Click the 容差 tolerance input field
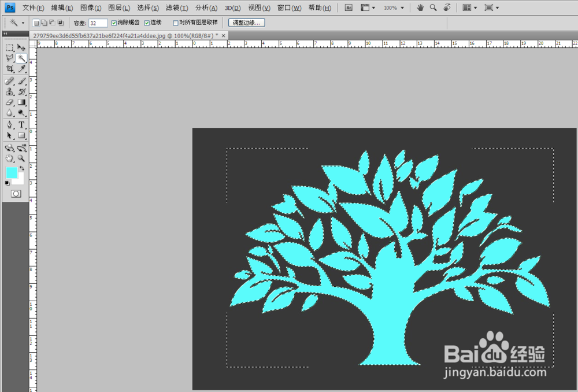The width and height of the screenshot is (578, 392). pyautogui.click(x=98, y=23)
